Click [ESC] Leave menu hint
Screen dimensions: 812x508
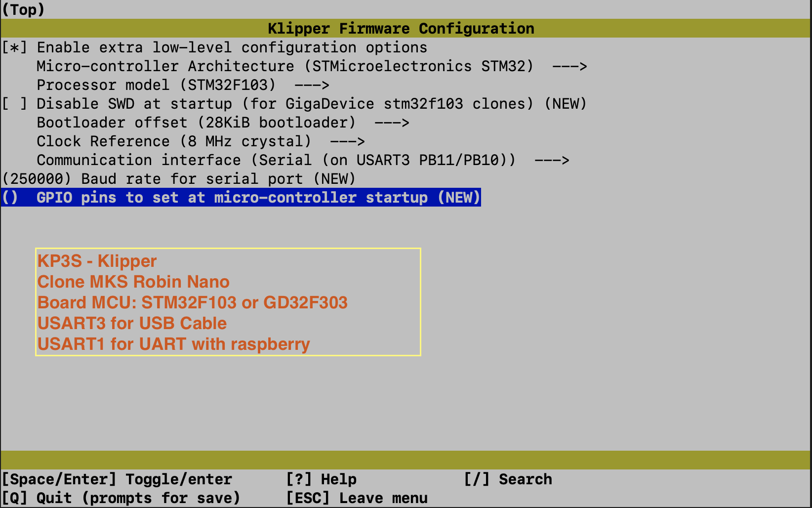click(x=357, y=498)
